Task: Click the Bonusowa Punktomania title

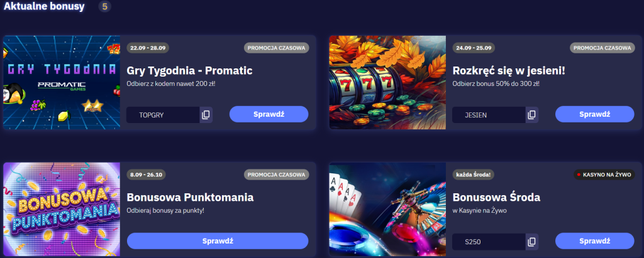Action: (x=190, y=198)
